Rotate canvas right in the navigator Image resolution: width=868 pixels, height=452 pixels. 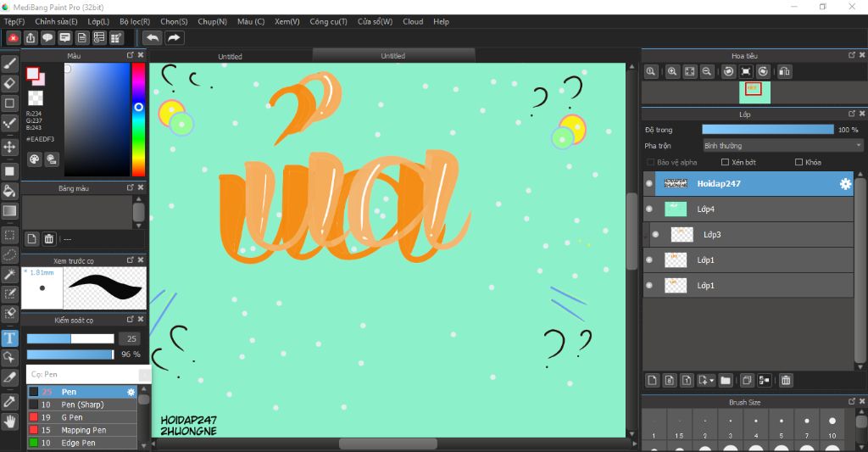tap(764, 71)
